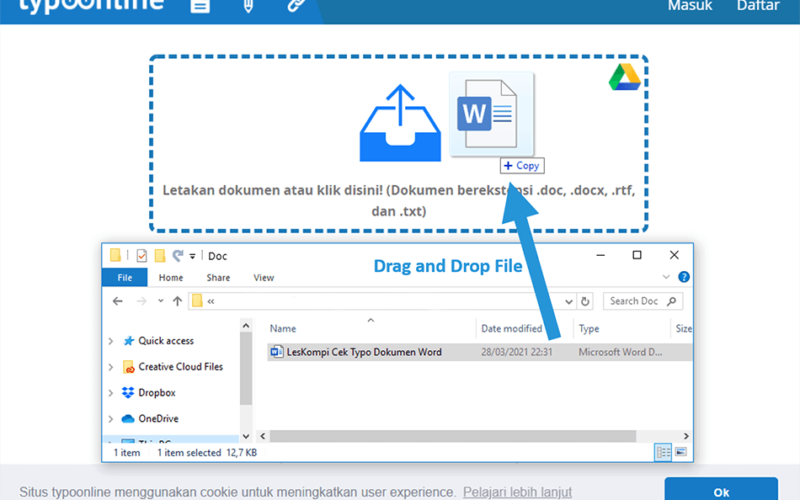
Task: Switch to Details view in status bar
Action: 663,453
